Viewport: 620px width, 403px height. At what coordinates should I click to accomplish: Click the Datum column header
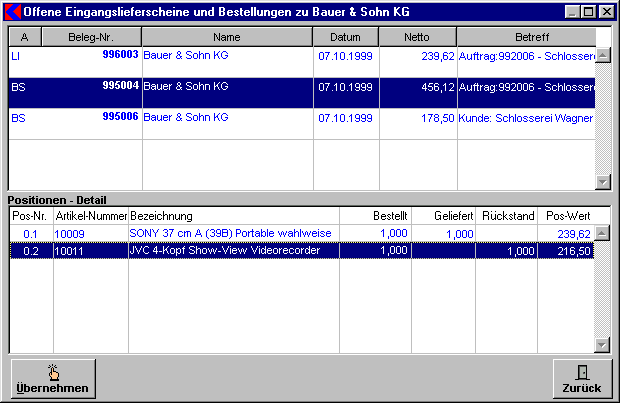coord(345,36)
